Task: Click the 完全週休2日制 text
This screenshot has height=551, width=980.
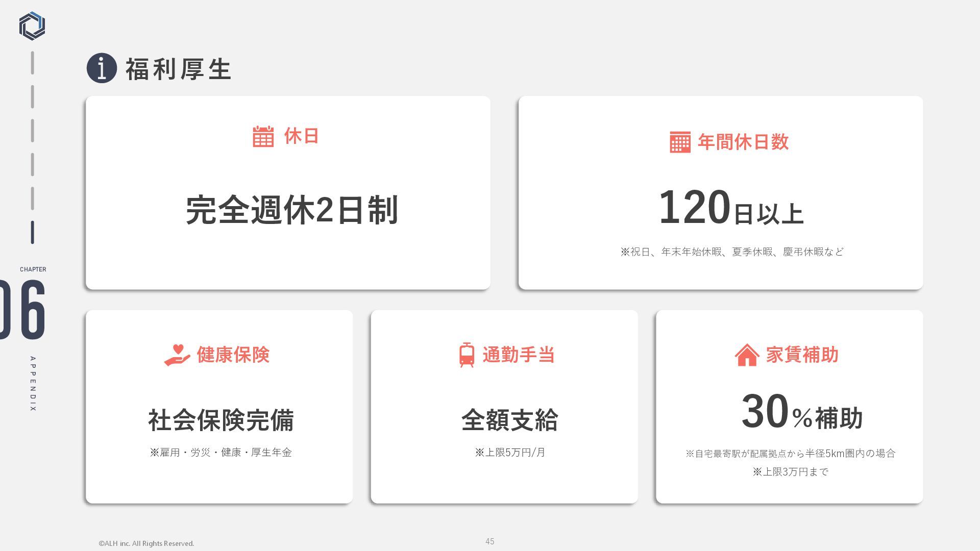Action: (291, 210)
